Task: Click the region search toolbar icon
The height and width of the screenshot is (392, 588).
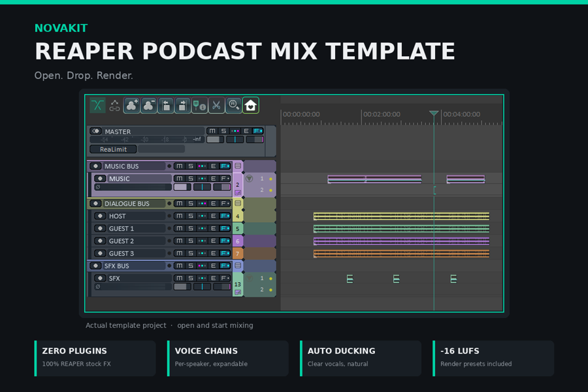Action: 233,105
